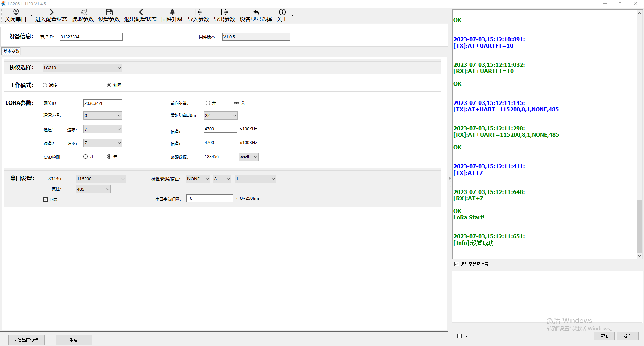Open NONE parity dropdown

click(198, 179)
